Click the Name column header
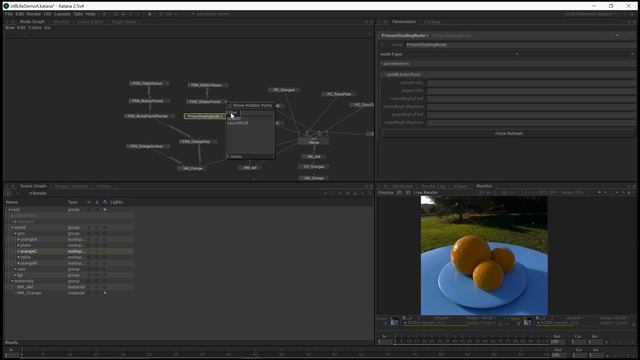 (12, 202)
